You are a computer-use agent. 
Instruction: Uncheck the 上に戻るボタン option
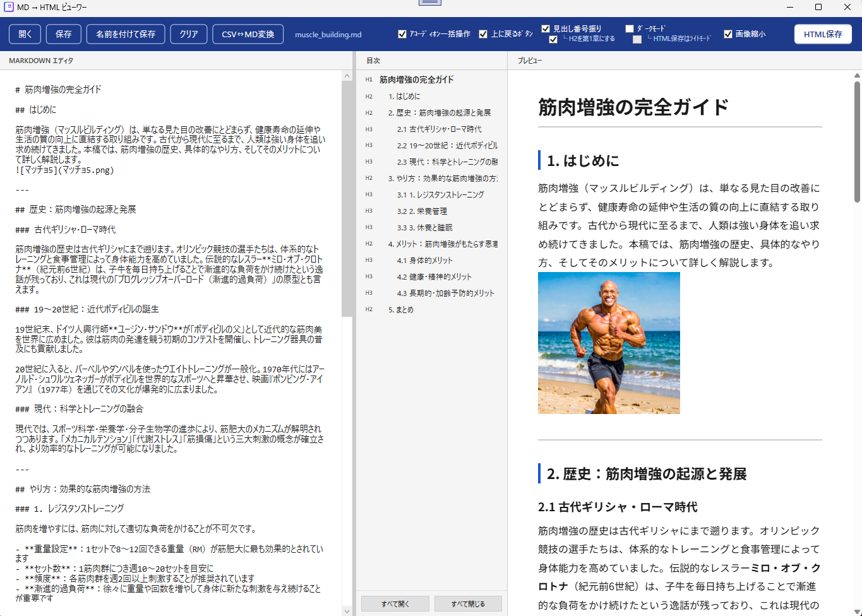[x=483, y=34]
